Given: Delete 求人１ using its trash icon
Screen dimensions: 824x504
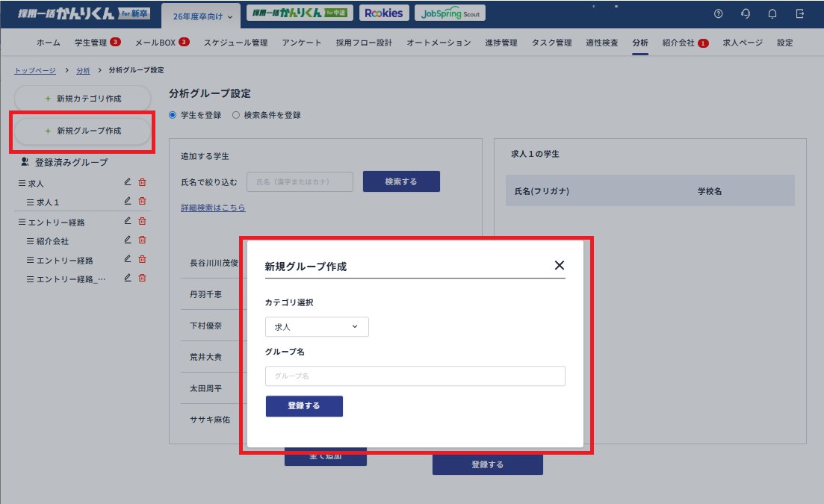Looking at the screenshot, I should [x=142, y=201].
